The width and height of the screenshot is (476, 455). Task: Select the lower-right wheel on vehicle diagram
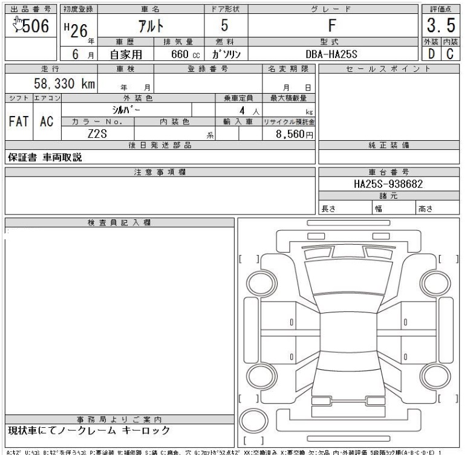[434, 375]
